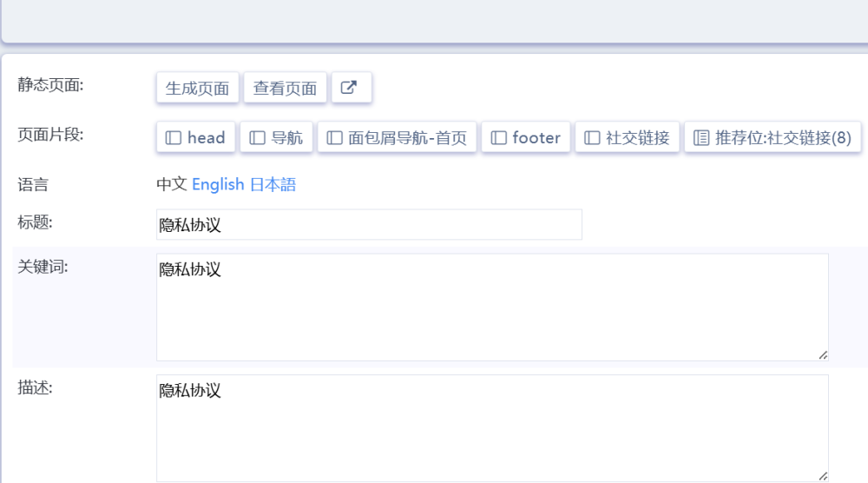Click inside the 描述 text area
Screen dimensions: 868x483
492,428
